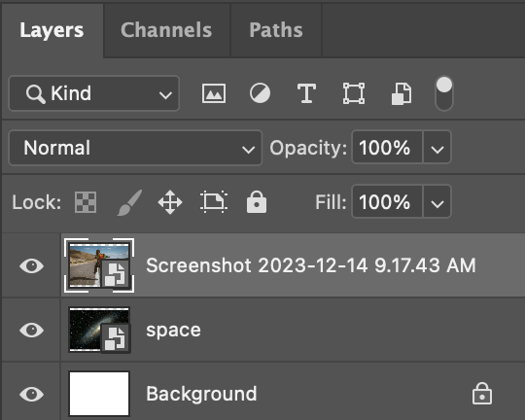Switch to the Channels tab
Screen dimensions: 525x420
tap(166, 30)
